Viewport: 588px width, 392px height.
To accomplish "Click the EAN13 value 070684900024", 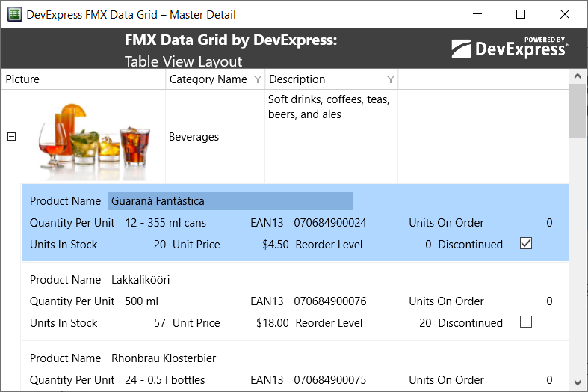I will tap(330, 223).
